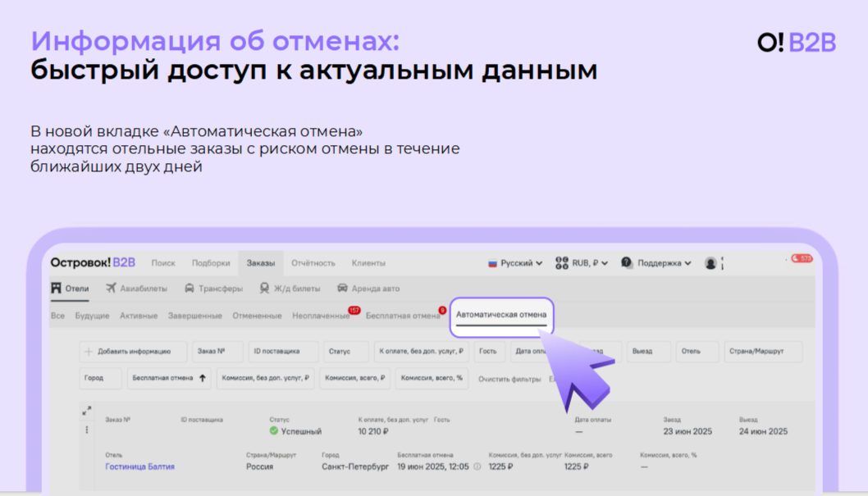Click the Островок! B2B logo
Screen dimensions: 868x496
pos(93,262)
